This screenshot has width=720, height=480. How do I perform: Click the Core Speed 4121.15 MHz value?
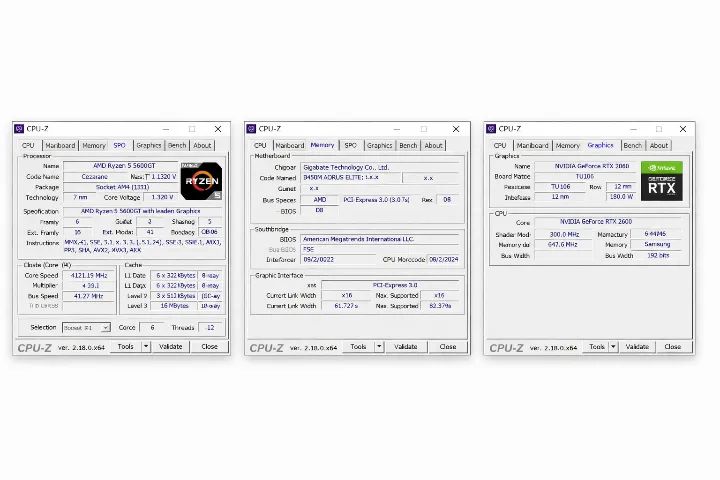pyautogui.click(x=89, y=276)
